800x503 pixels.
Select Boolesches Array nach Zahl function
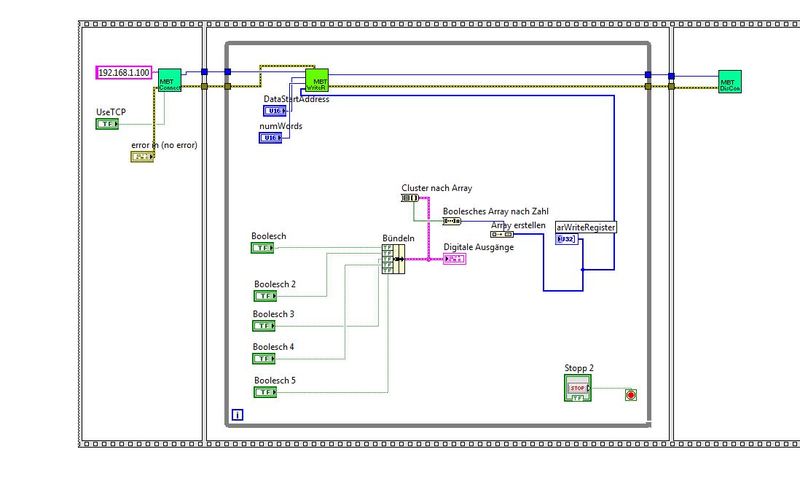click(x=452, y=221)
